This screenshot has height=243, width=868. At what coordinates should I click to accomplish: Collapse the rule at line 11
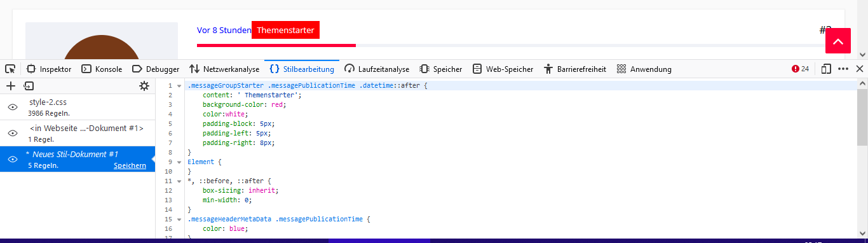pos(180,181)
